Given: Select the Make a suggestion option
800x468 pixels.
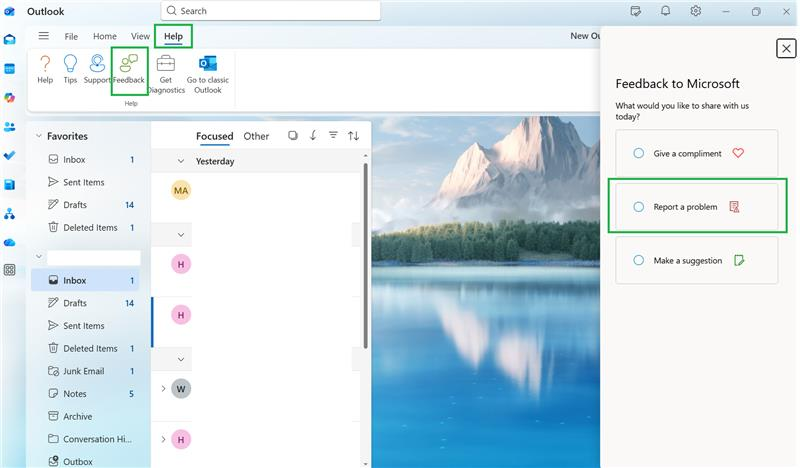Looking at the screenshot, I should coord(697,260).
